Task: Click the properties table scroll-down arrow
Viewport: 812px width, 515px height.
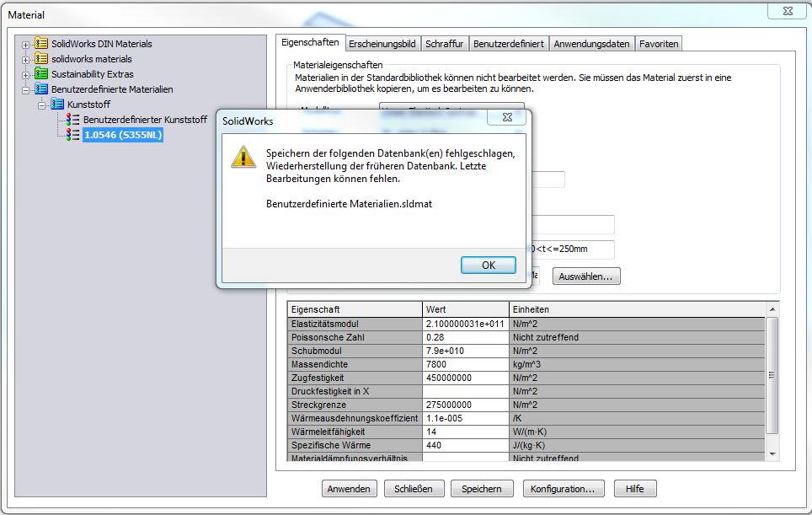Action: click(x=772, y=454)
